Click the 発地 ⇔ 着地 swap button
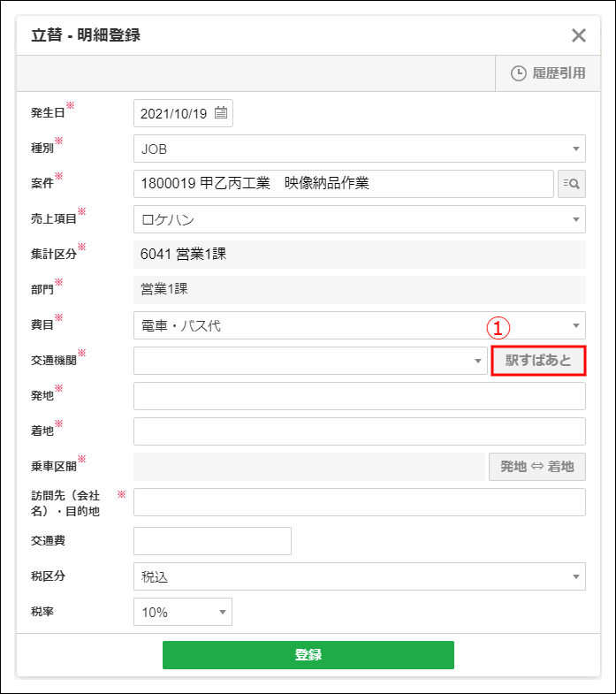 point(537,467)
